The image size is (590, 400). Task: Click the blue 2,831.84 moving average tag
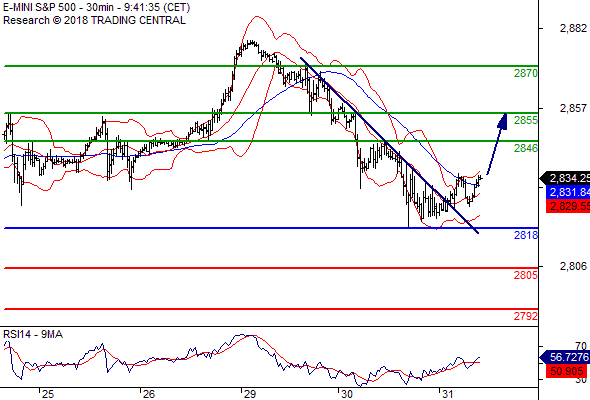568,192
